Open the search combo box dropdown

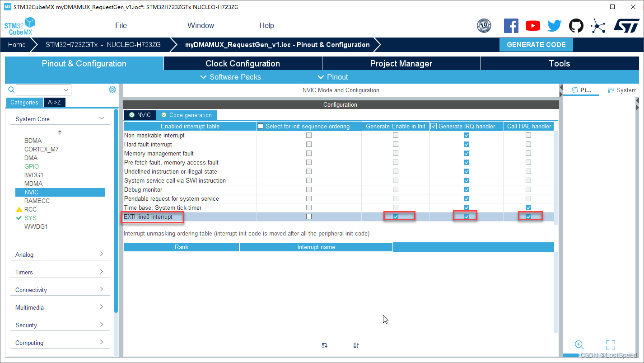(67, 90)
